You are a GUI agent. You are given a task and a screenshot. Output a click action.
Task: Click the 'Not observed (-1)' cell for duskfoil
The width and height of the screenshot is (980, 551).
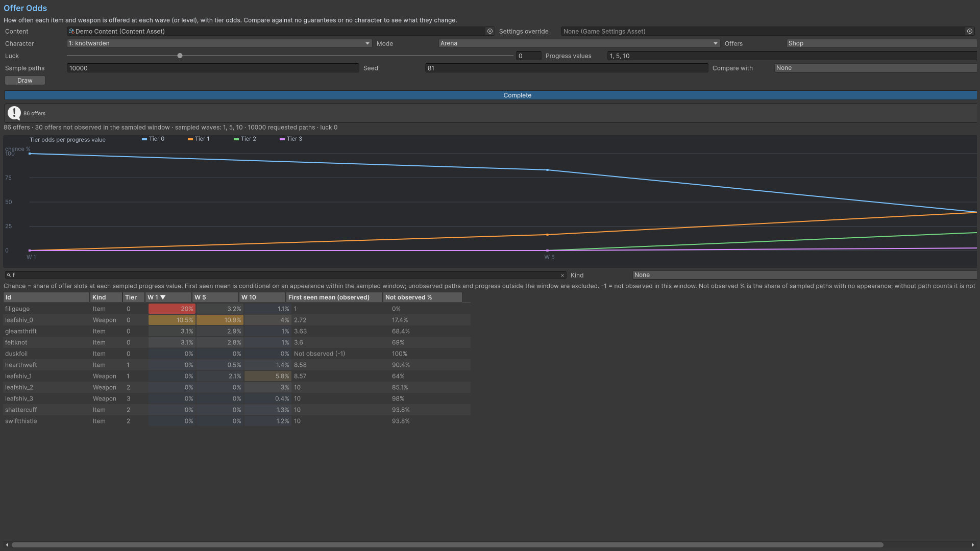320,354
